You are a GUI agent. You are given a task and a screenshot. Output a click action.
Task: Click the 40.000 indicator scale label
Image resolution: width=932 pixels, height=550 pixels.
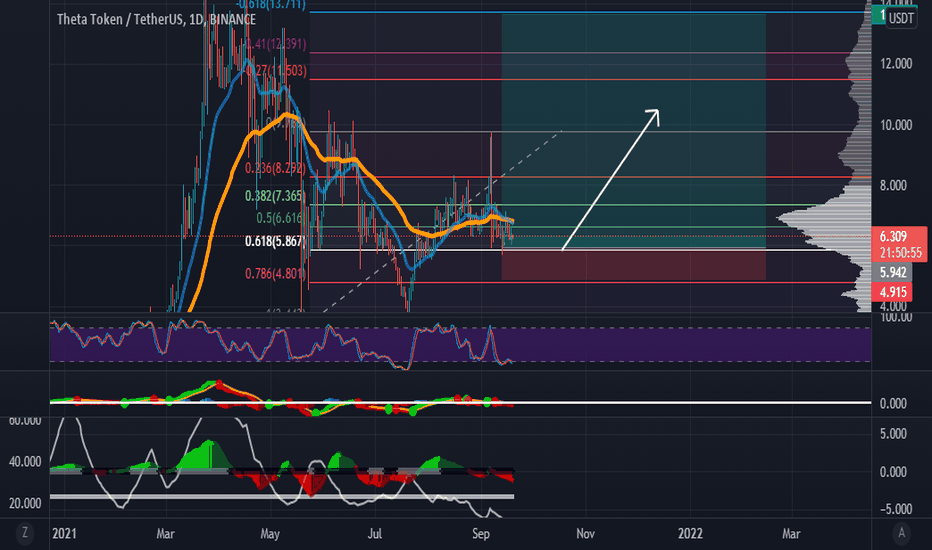[25, 462]
